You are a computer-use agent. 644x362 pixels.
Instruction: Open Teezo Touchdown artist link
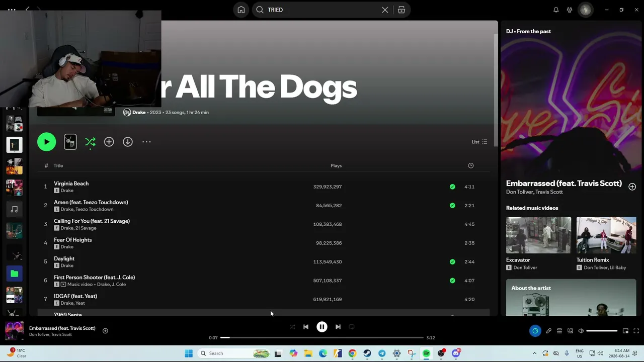pos(94,209)
